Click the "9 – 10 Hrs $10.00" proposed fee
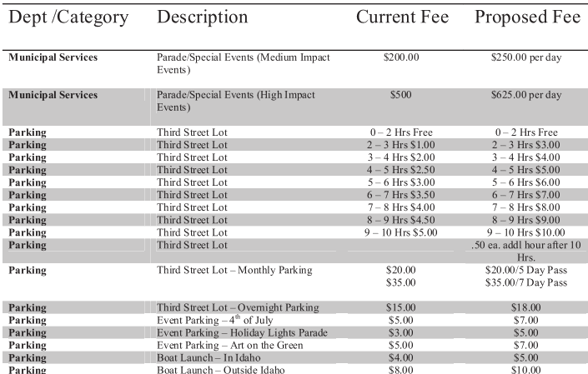Screen dimensions: 588x374 point(525,232)
